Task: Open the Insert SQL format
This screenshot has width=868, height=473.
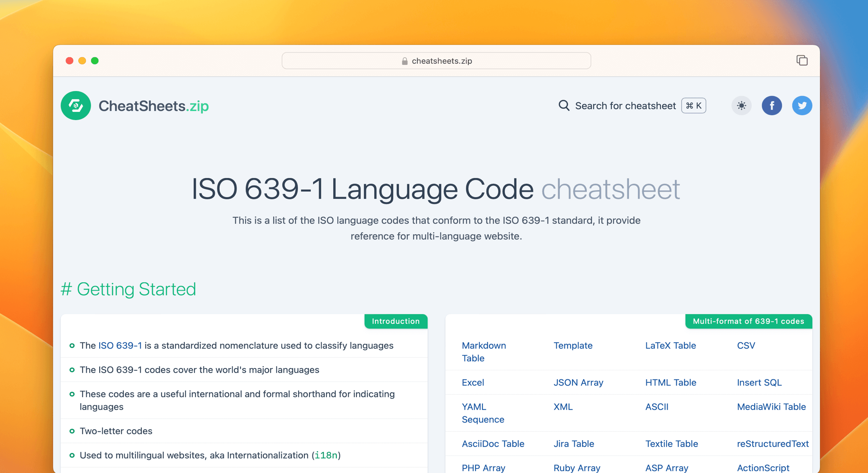Action: (x=759, y=382)
